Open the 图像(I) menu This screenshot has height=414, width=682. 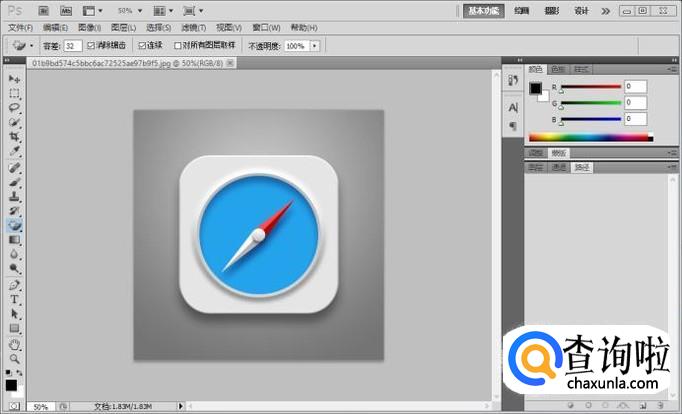[90, 28]
